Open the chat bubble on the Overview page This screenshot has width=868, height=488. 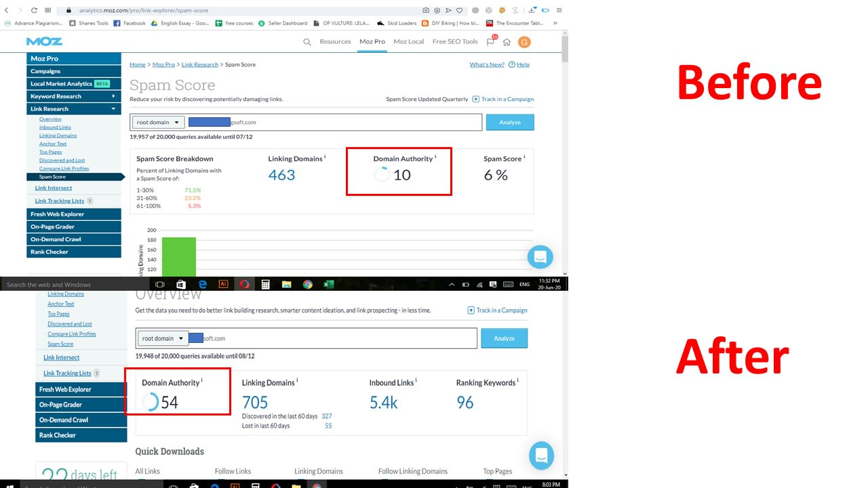pos(541,455)
